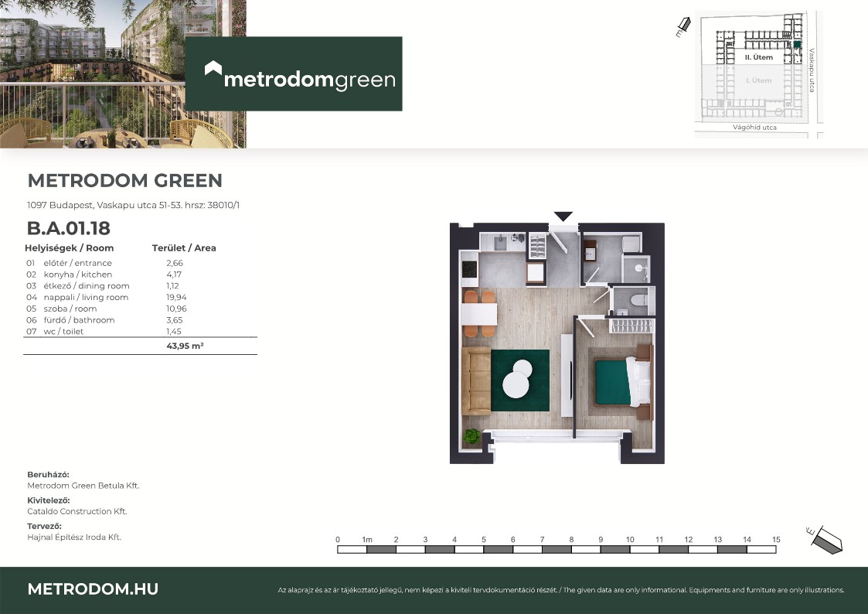Click the highlighted green unit on the site map
868x614 pixels.
tap(797, 44)
